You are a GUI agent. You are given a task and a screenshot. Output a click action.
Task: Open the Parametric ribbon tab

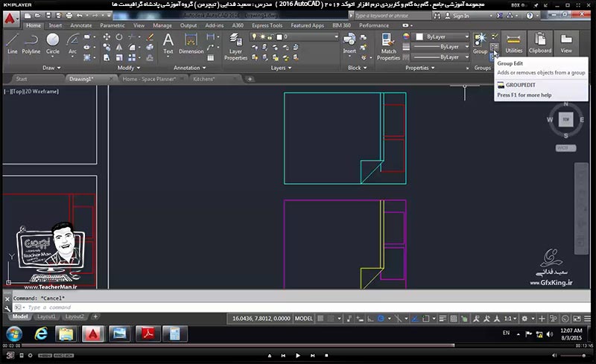[112, 25]
